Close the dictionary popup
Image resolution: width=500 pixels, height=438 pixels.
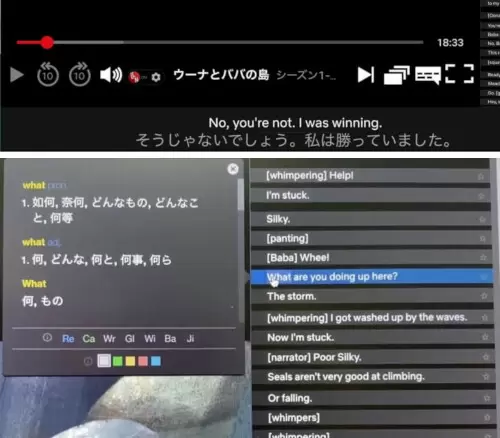(233, 169)
